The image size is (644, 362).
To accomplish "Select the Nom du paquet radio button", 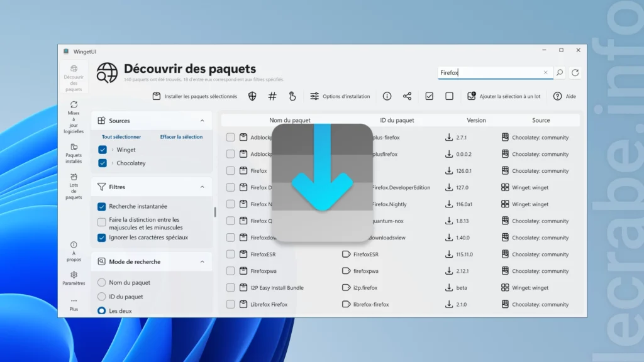I will 101,282.
